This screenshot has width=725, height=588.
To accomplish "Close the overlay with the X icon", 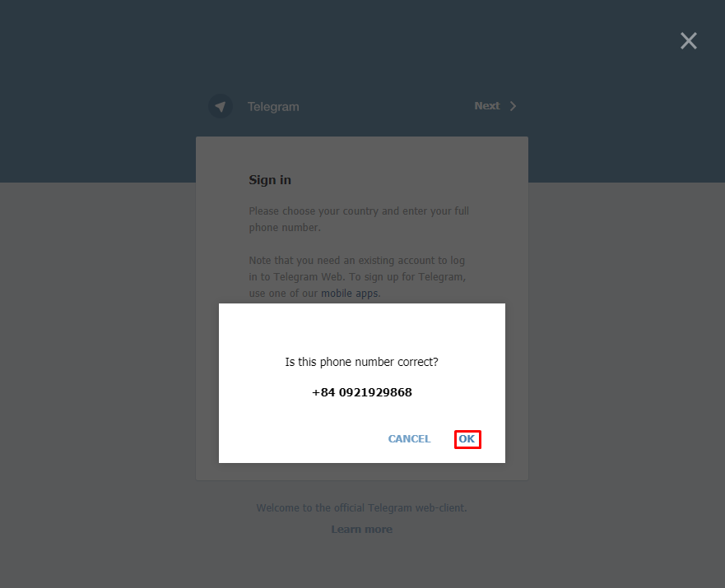I will pos(689,41).
